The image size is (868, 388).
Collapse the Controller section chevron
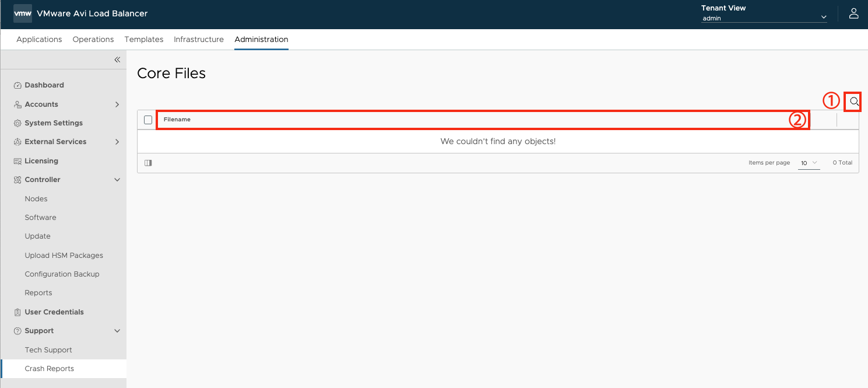117,180
